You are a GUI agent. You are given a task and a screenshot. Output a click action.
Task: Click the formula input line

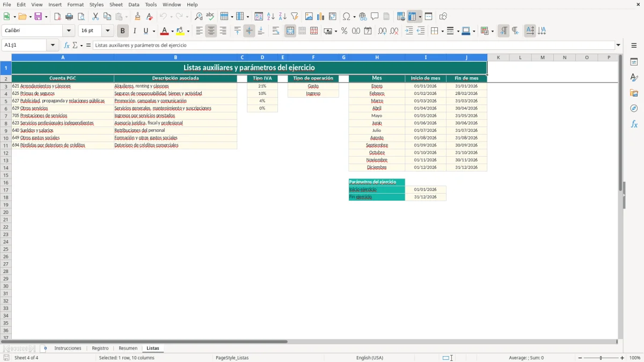[354, 46]
